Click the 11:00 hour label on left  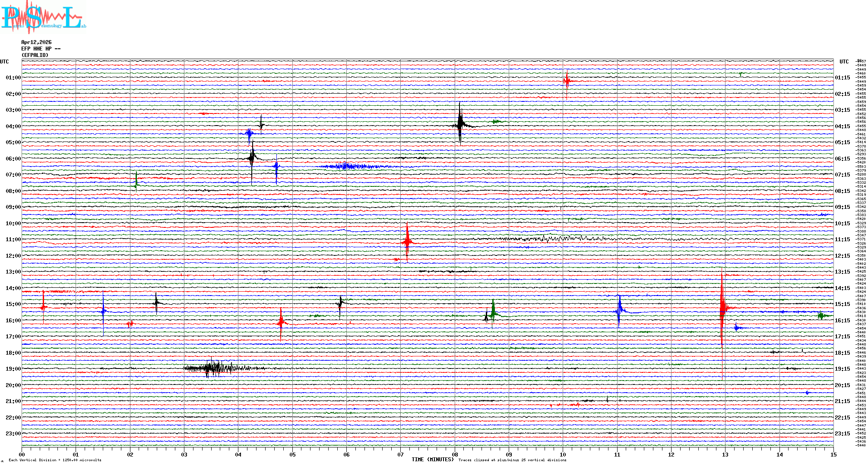(x=13, y=239)
